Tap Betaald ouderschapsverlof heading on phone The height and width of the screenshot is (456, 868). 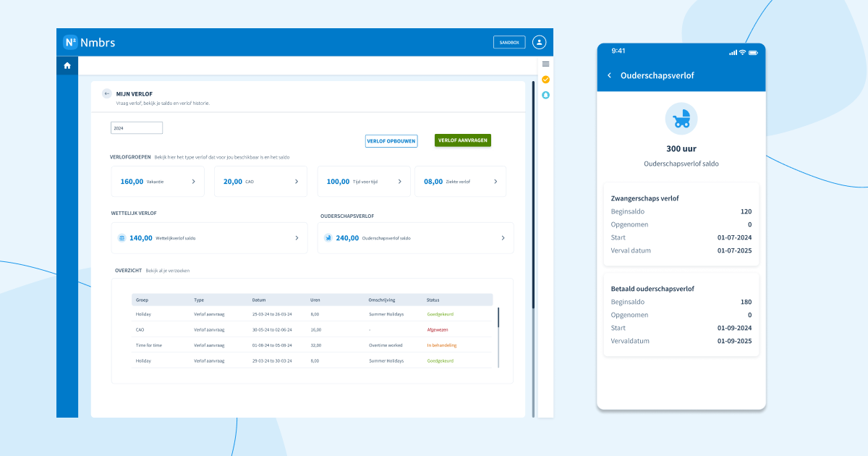652,288
